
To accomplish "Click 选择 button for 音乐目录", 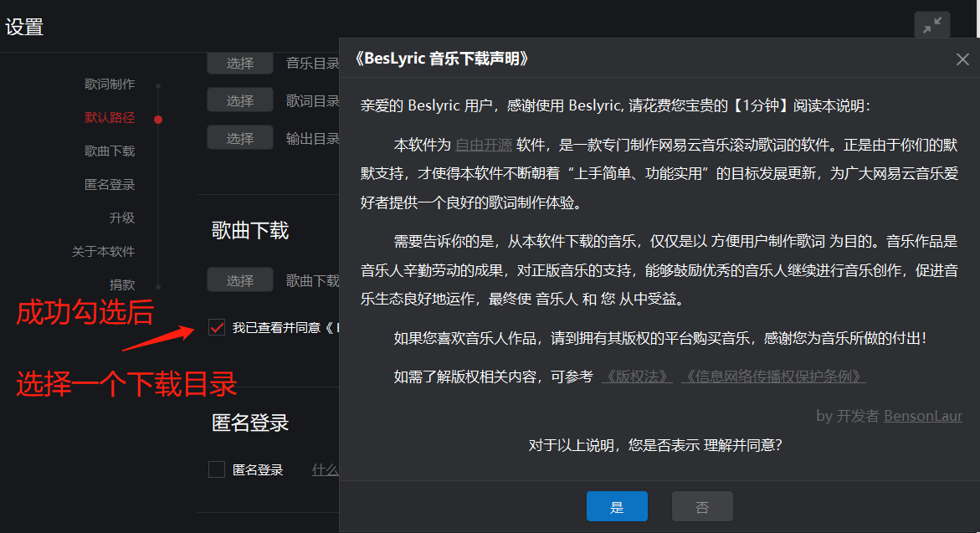I will coord(240,63).
